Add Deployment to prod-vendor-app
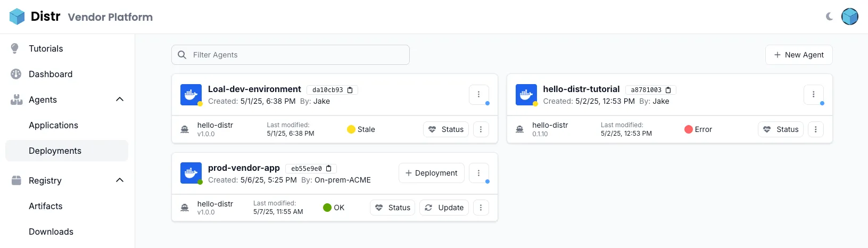The image size is (868, 248). 432,173
